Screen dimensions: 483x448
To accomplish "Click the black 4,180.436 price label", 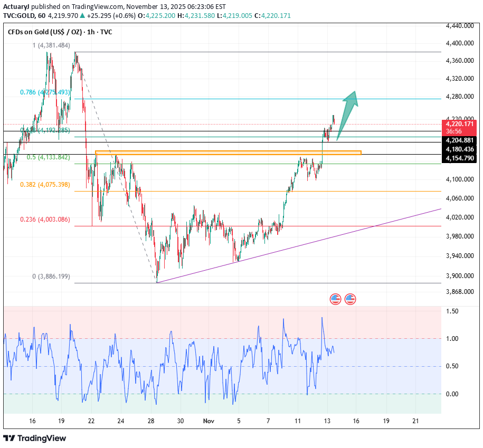I will click(460, 150).
